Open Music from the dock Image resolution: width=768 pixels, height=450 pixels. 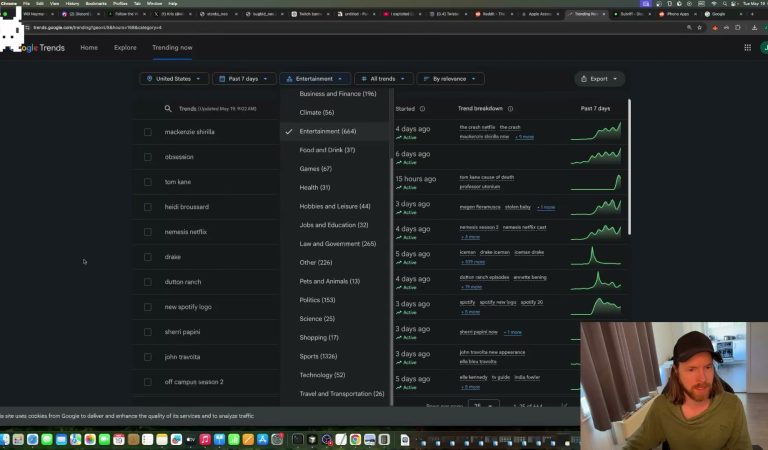tap(205, 439)
